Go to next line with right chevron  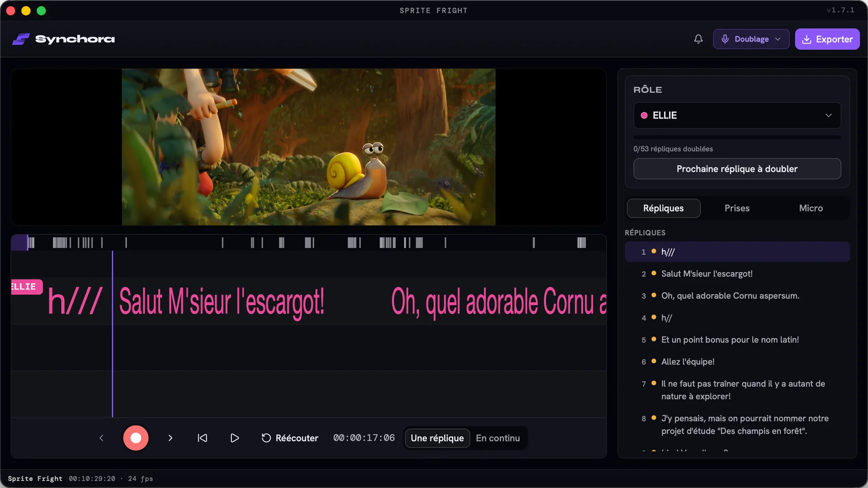170,438
